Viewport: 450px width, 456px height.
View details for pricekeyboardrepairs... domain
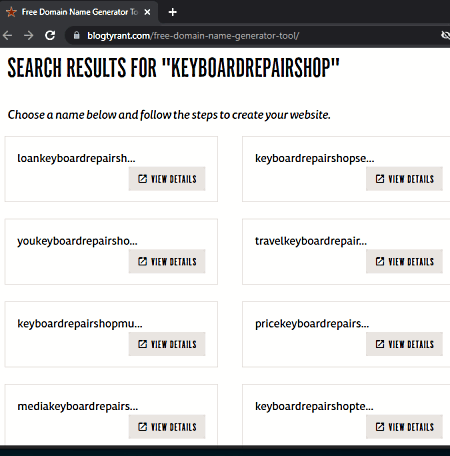pos(404,344)
